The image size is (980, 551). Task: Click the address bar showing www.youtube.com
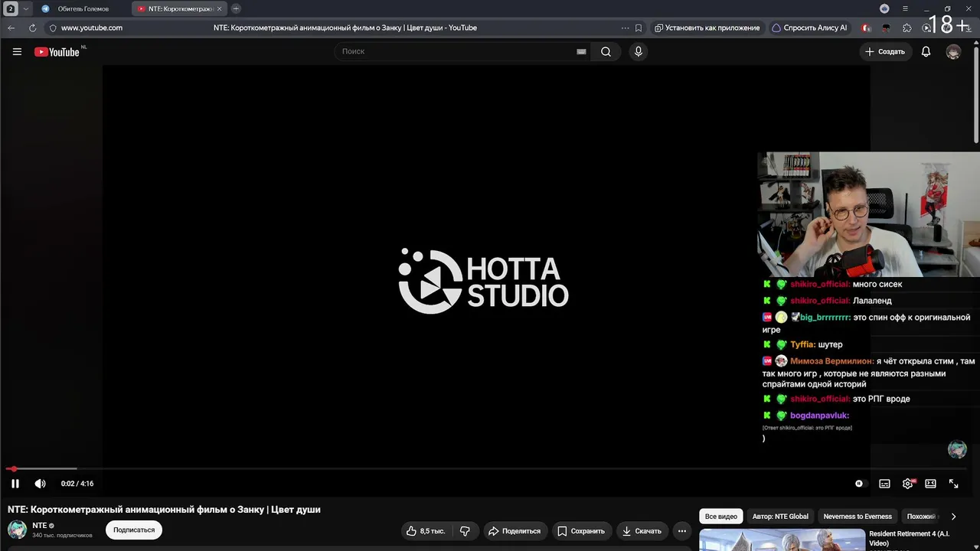pos(91,28)
